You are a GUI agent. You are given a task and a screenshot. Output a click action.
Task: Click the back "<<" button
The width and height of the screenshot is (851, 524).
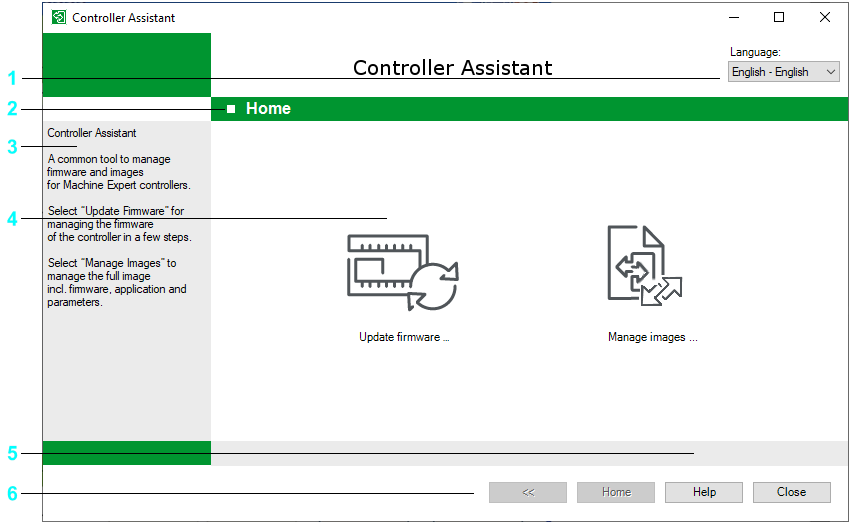528,492
